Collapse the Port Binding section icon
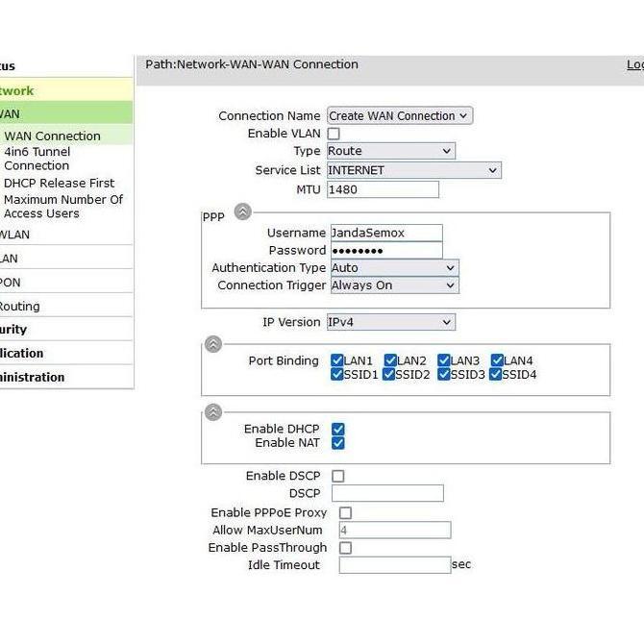Screen dimensions: 644x644 pos(213,344)
